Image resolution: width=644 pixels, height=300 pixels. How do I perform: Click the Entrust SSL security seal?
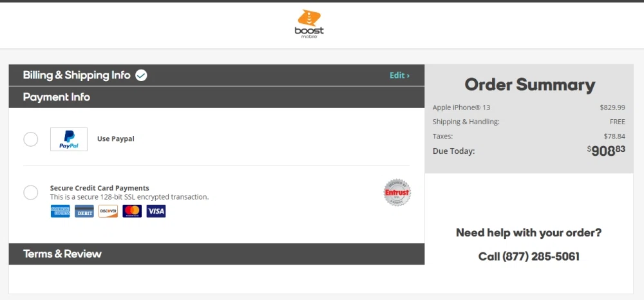pos(397,192)
